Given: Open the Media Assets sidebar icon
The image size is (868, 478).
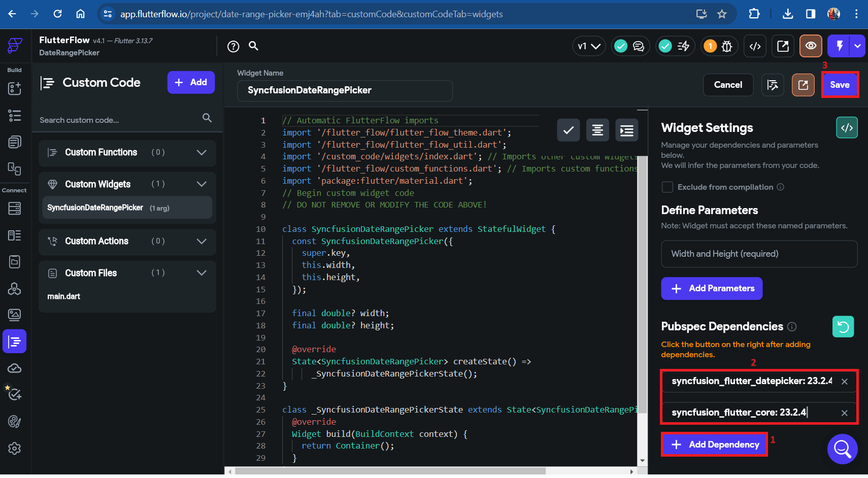Looking at the screenshot, I should (x=15, y=315).
